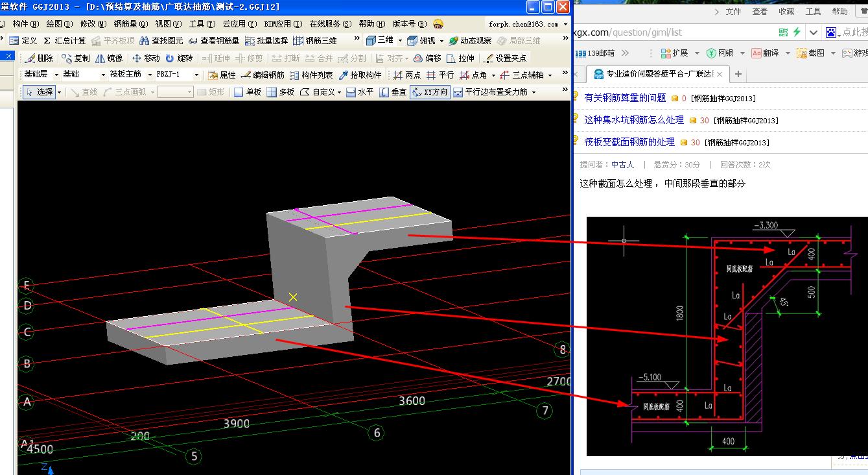Click the 筏板变截面钢筋的处理 link
Viewport: 868px width, 475px height.
click(x=629, y=142)
